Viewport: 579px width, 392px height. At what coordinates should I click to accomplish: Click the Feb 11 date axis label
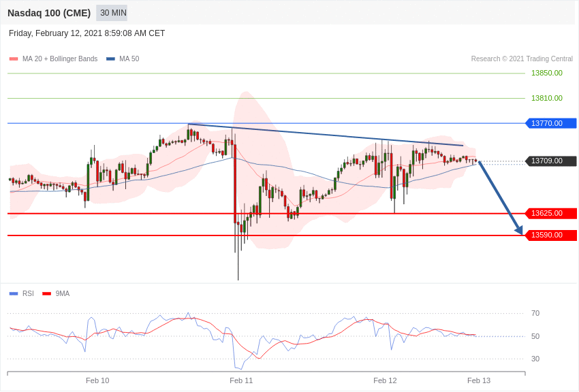[241, 380]
